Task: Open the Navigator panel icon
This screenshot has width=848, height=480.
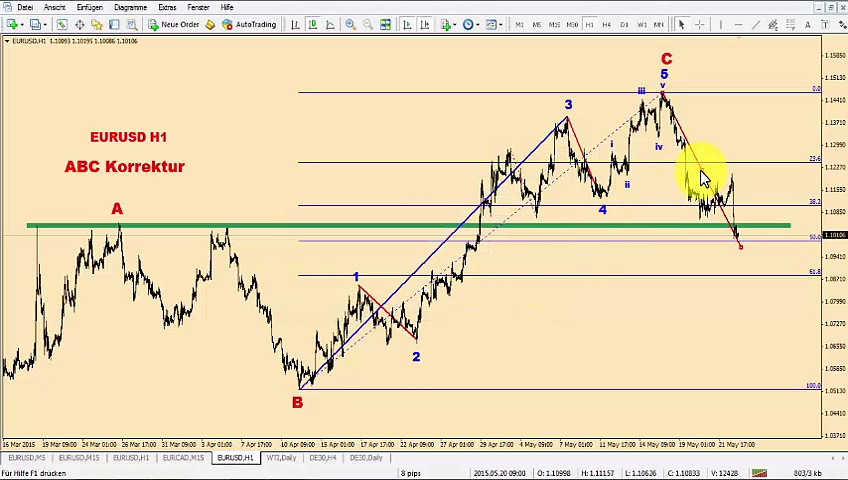Action: coord(97,24)
